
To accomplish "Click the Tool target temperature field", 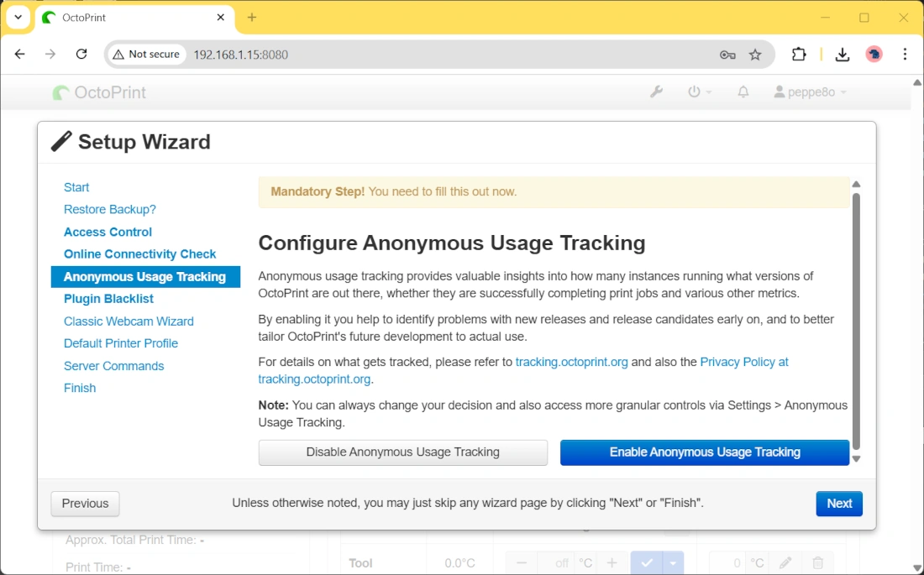I will [x=556, y=563].
